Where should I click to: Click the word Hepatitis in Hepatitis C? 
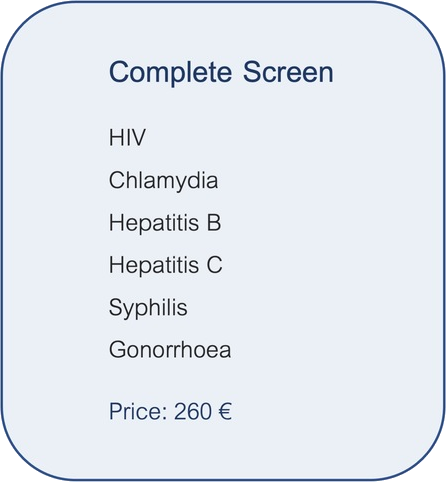pyautogui.click(x=154, y=265)
